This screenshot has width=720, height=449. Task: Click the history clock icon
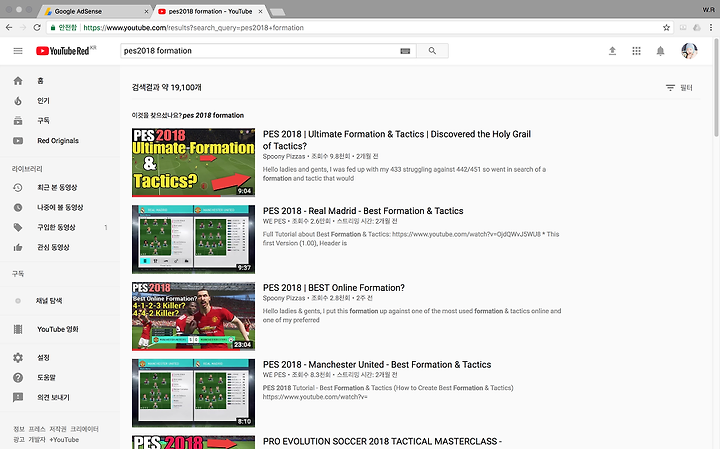18,187
